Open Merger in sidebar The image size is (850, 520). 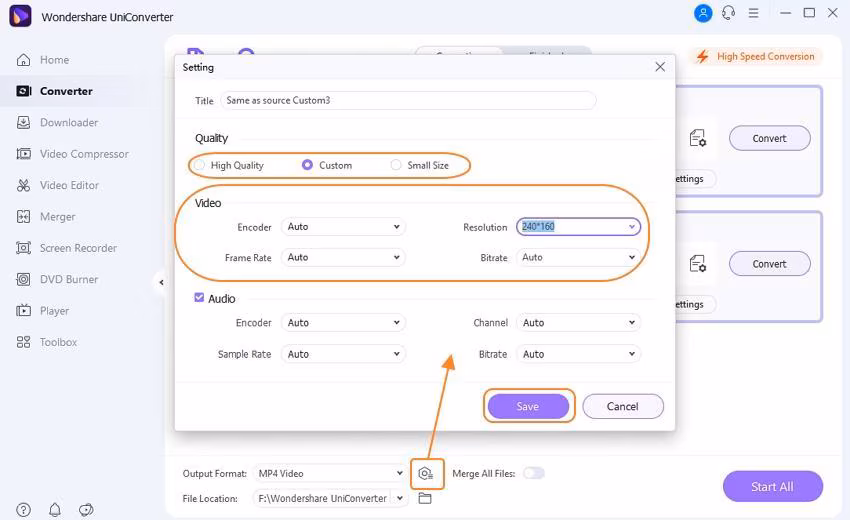pos(57,217)
